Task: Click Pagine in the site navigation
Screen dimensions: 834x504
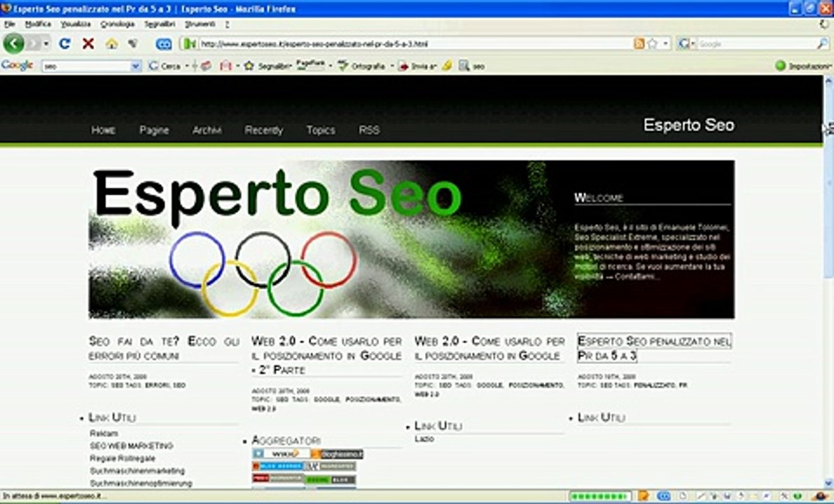Action: pos(154,130)
